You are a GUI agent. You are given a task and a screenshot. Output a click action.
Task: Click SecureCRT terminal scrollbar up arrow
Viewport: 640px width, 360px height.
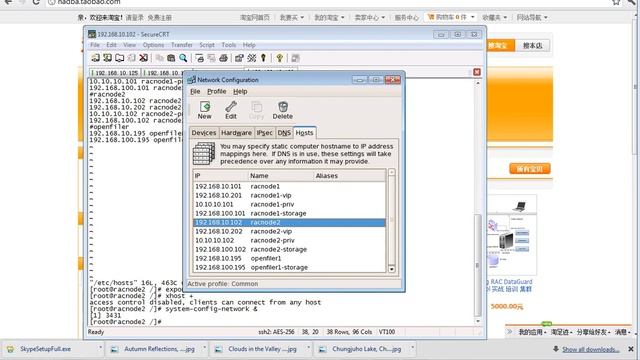click(x=478, y=83)
